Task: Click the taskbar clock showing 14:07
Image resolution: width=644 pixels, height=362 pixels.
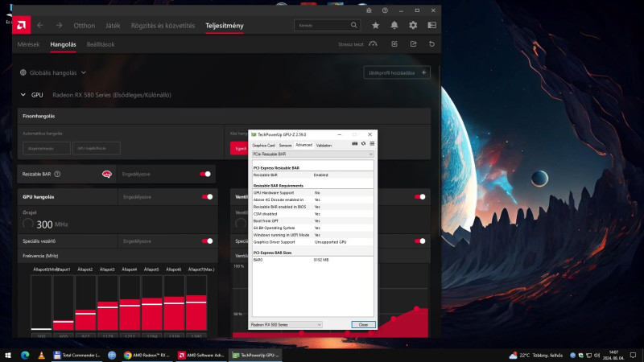Action: [613, 355]
